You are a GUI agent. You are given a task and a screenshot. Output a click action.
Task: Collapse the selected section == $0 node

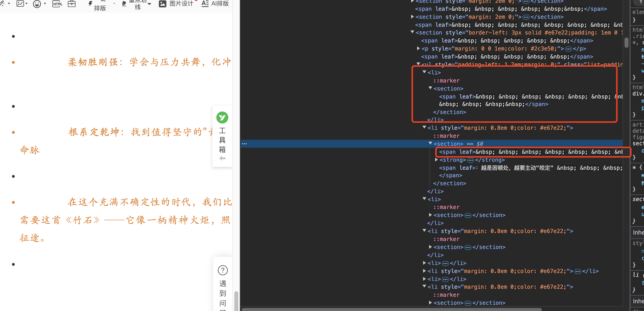pos(430,143)
